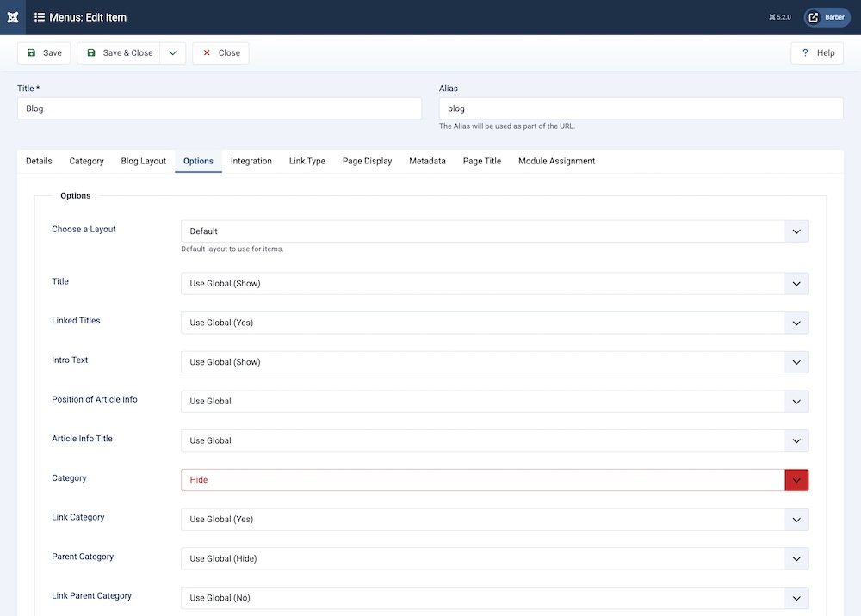Click the Alias input field
The image size is (861, 616).
click(641, 108)
